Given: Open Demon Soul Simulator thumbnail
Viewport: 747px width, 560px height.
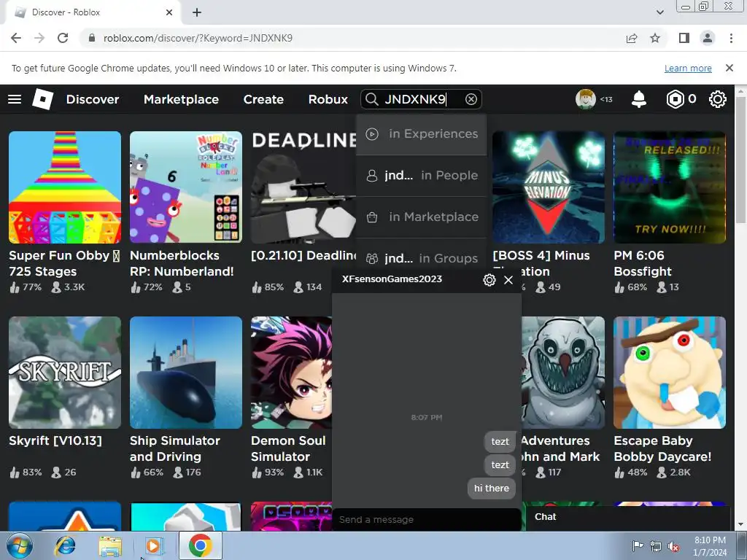Looking at the screenshot, I should [x=292, y=373].
